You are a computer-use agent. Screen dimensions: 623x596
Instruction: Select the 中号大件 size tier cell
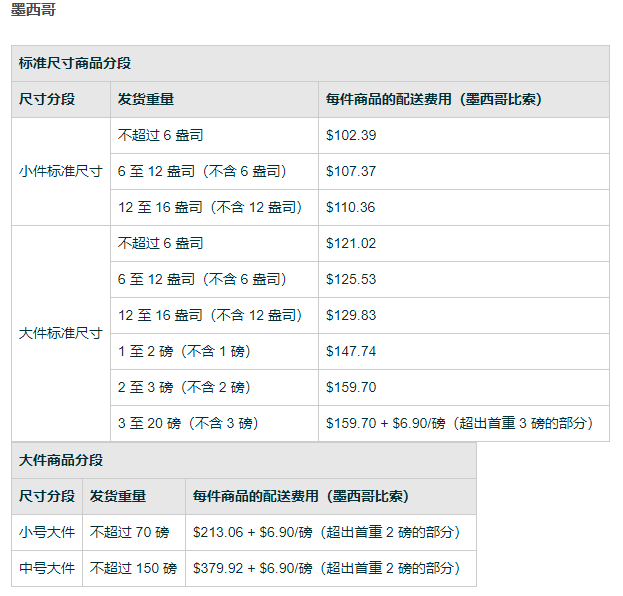pyautogui.click(x=47, y=568)
